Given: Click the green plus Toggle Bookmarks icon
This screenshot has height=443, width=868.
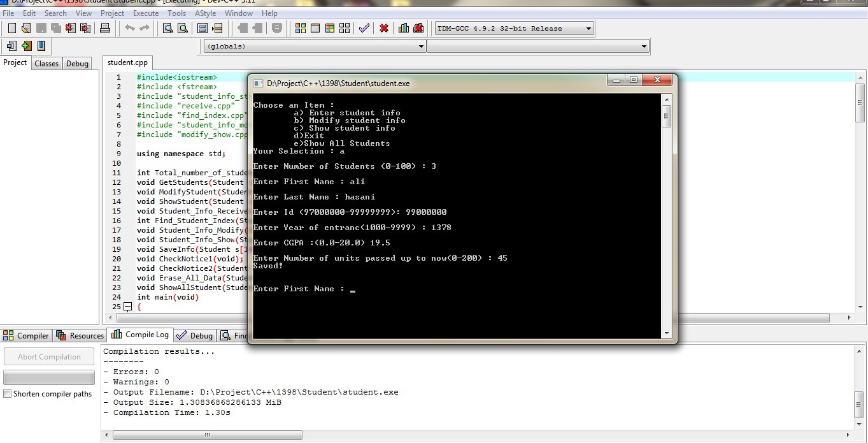Looking at the screenshot, I should click(x=26, y=46).
